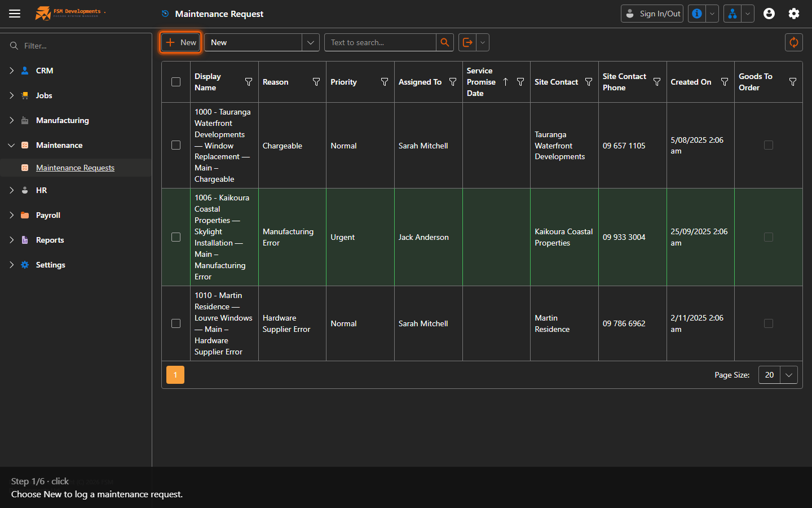Click the Jobs sidebar icon

click(25, 95)
